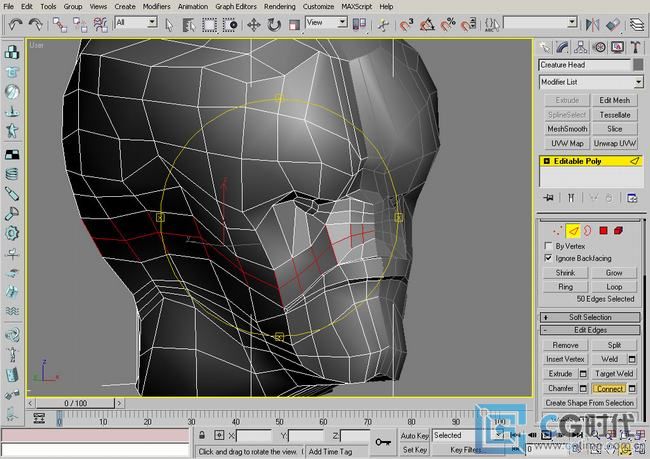Select the Select and Link tool

[60, 24]
